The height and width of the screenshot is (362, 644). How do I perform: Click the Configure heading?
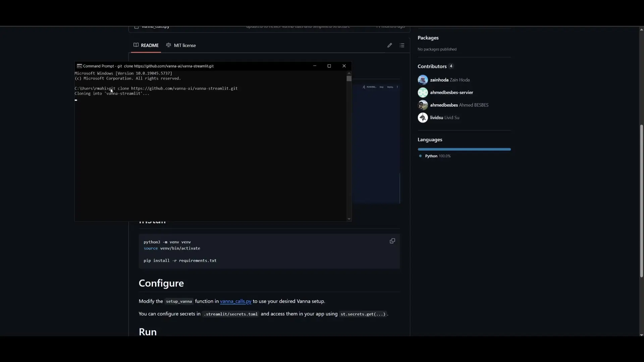161,283
